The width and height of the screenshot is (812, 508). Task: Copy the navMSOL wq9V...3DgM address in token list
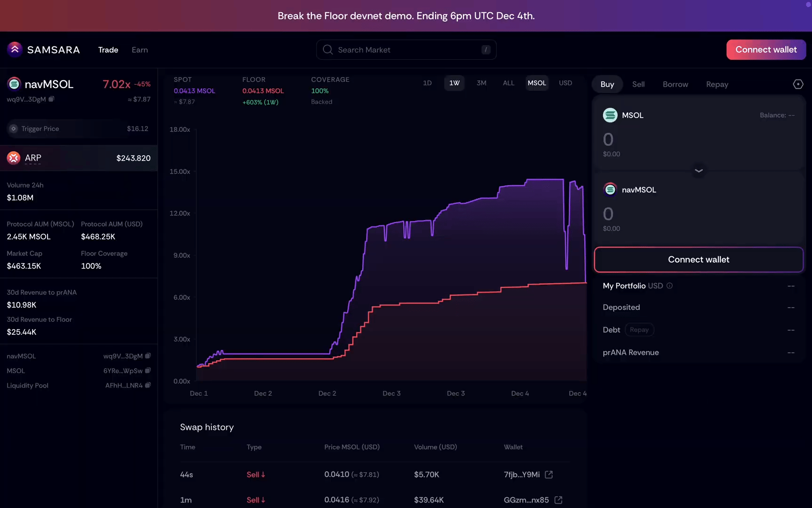148,356
